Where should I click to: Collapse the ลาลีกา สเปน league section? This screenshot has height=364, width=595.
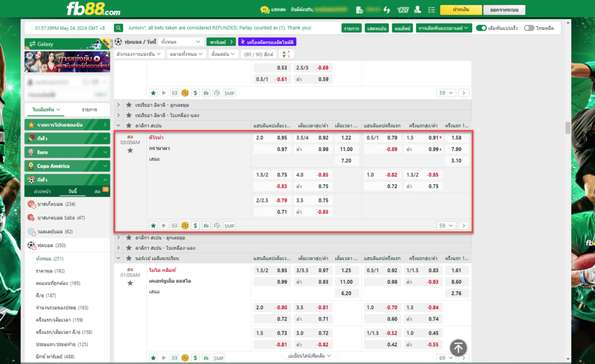[119, 125]
